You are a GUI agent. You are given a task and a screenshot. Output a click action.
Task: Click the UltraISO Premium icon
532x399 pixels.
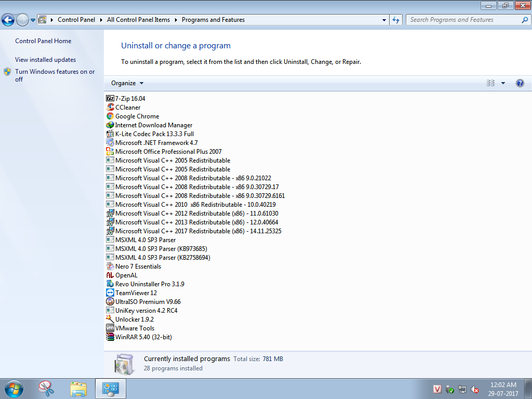click(110, 302)
